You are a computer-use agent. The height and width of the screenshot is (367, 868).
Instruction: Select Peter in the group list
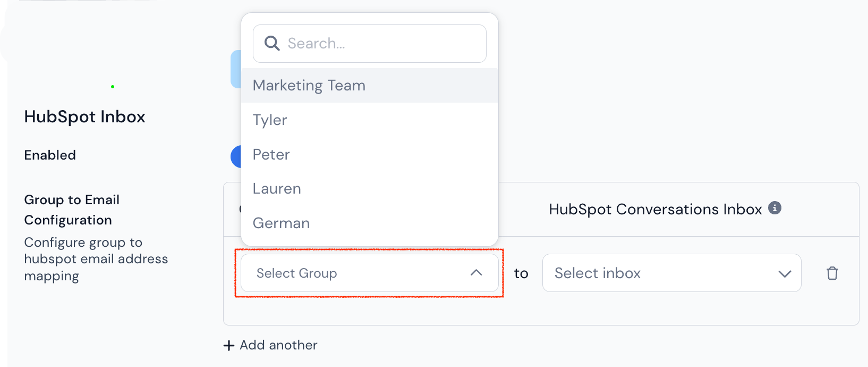point(370,154)
